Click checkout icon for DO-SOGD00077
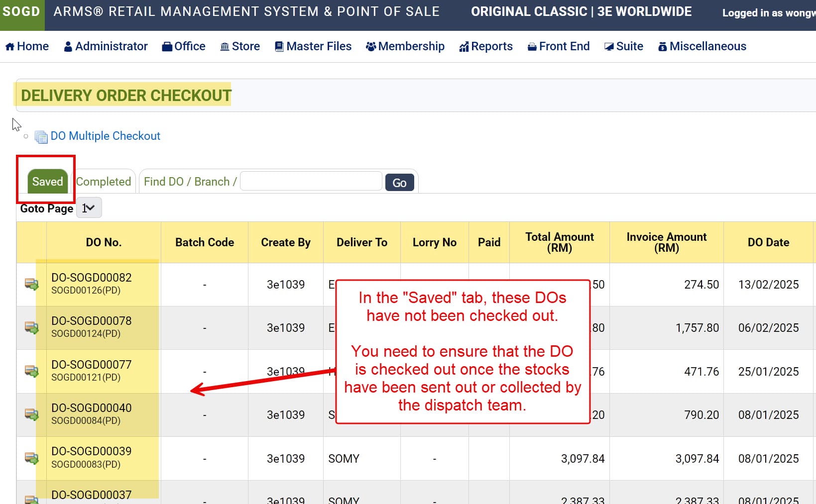The height and width of the screenshot is (504, 816). (x=31, y=371)
